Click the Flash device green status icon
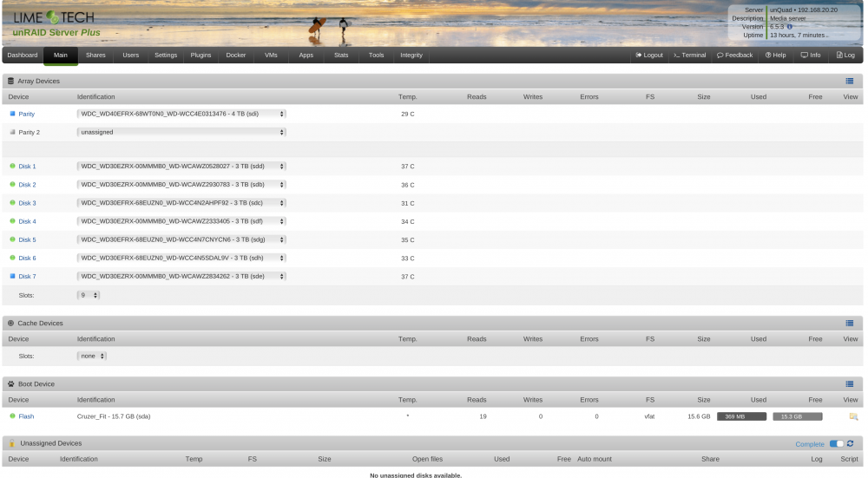 click(x=13, y=416)
